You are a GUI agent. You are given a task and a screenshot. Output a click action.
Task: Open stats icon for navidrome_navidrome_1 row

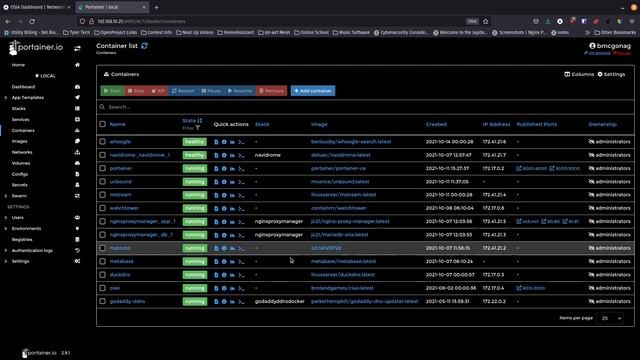(232, 155)
